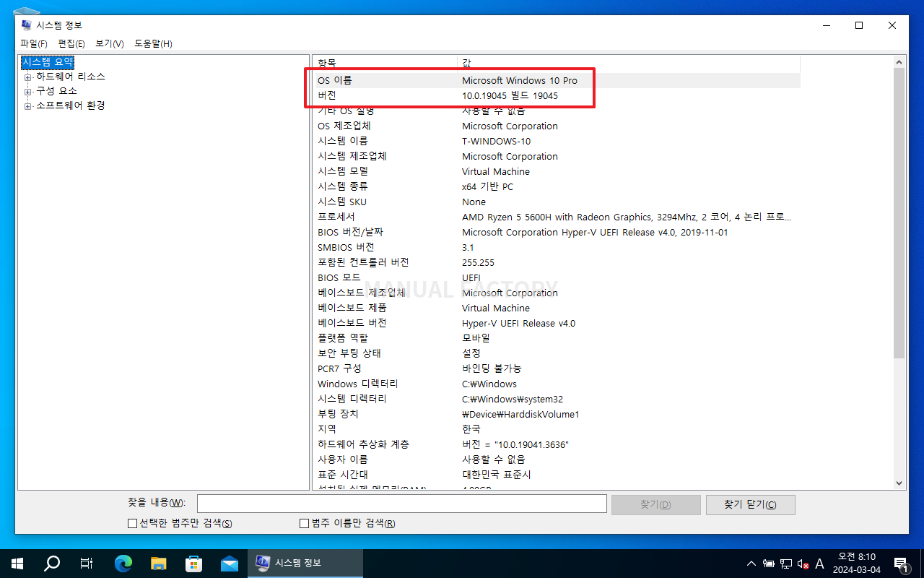924x578 pixels.
Task: Select the PCR7 구성 row
Action: tap(557, 368)
